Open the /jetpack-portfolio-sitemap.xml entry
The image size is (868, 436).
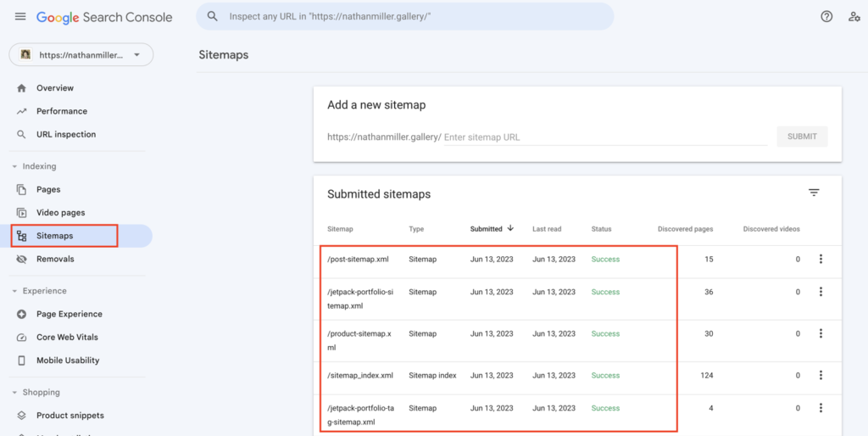pos(361,299)
